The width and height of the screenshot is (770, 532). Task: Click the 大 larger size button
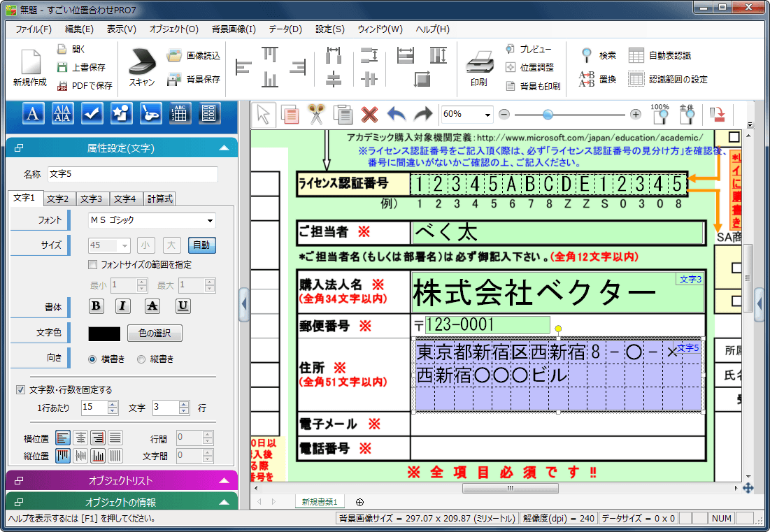tap(171, 245)
